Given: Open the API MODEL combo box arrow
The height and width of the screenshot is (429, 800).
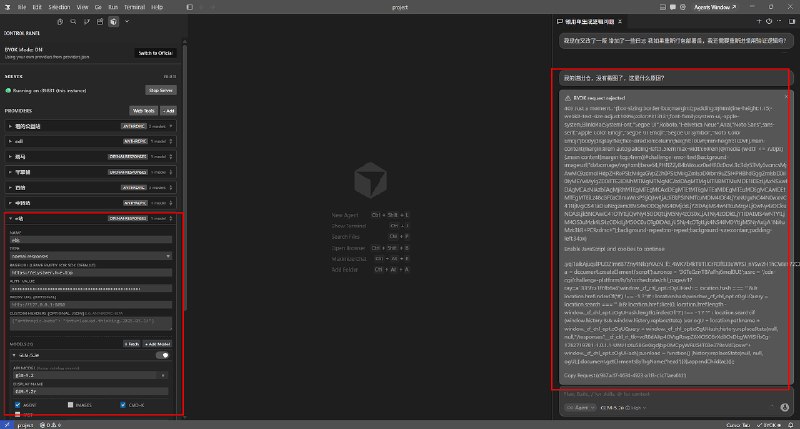Looking at the screenshot, I should [x=163, y=375].
